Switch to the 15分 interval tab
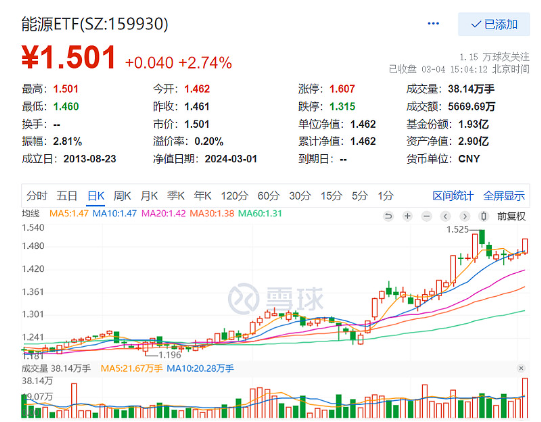This screenshot has height=422, width=541. click(331, 196)
